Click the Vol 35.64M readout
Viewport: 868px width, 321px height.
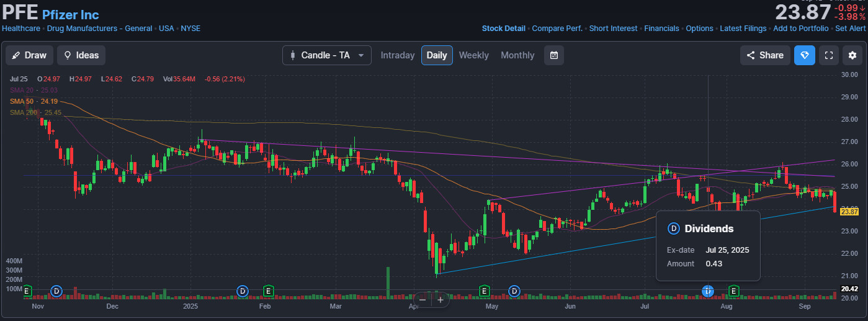[179, 79]
